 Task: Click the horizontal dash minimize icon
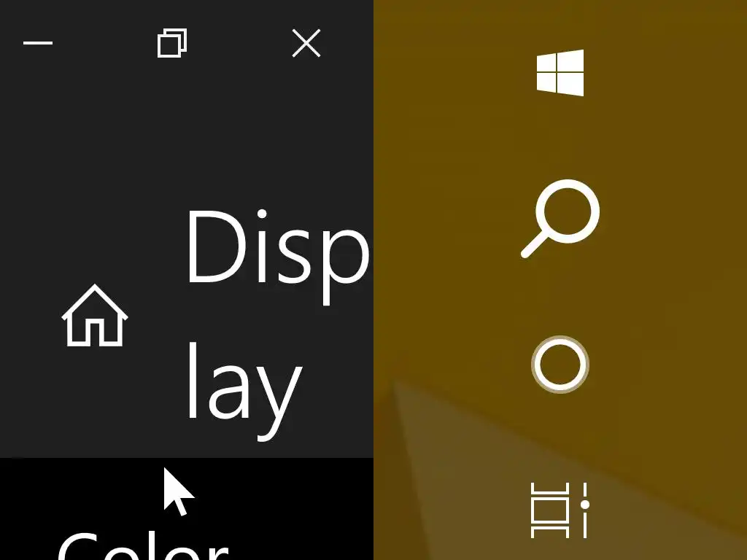click(x=38, y=43)
